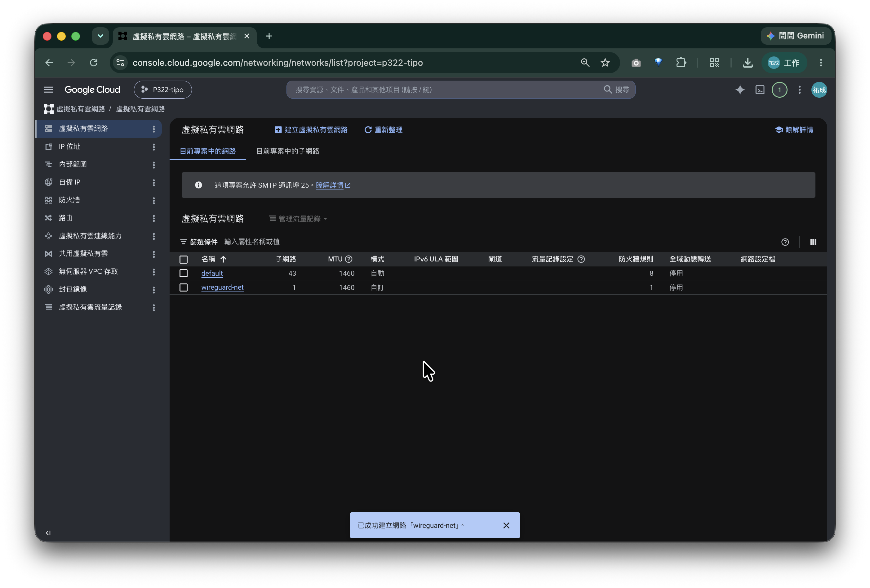Open a new Chrome tab
Viewport: 870px width, 588px height.
pos(269,36)
